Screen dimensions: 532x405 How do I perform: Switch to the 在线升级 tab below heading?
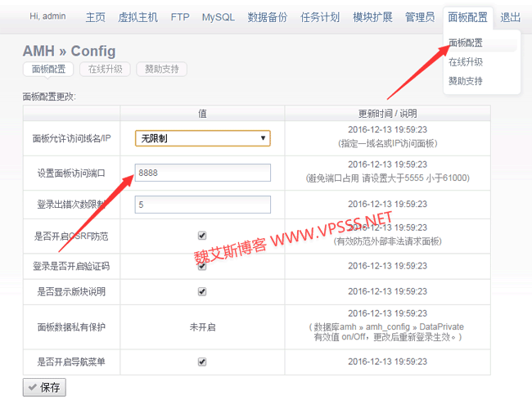point(106,70)
